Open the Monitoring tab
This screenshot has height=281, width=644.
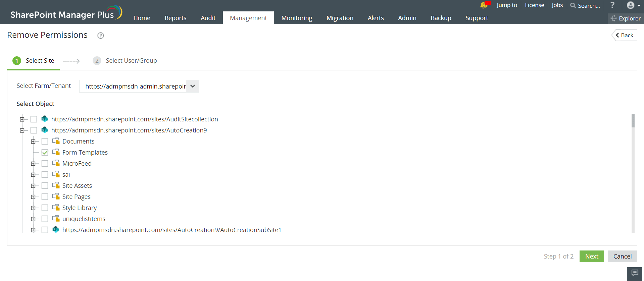pyautogui.click(x=297, y=18)
